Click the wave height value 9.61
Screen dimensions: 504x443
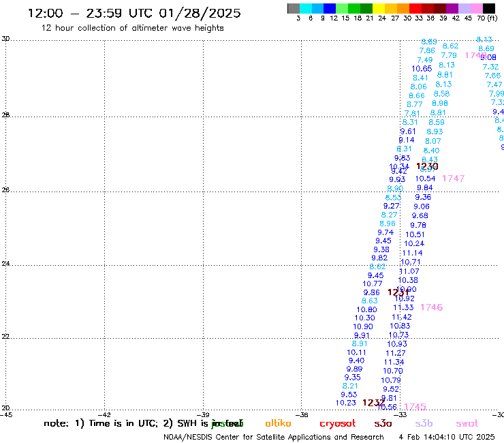(408, 132)
